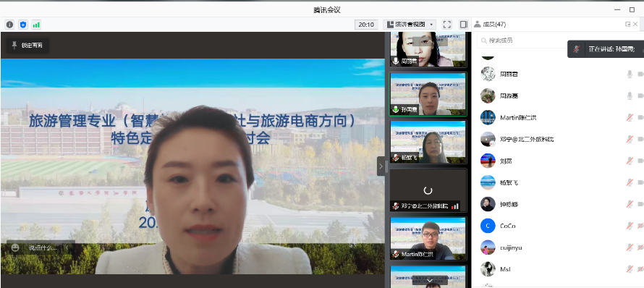Click the blue security shield icon

[x=23, y=25]
